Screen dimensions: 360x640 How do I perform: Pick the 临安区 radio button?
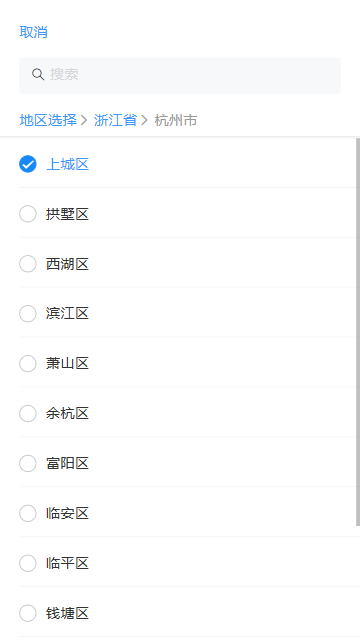(x=28, y=513)
